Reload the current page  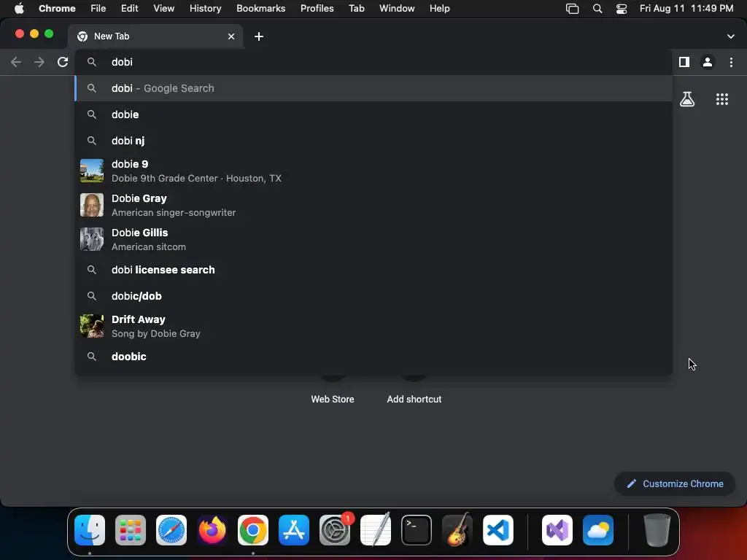click(63, 62)
